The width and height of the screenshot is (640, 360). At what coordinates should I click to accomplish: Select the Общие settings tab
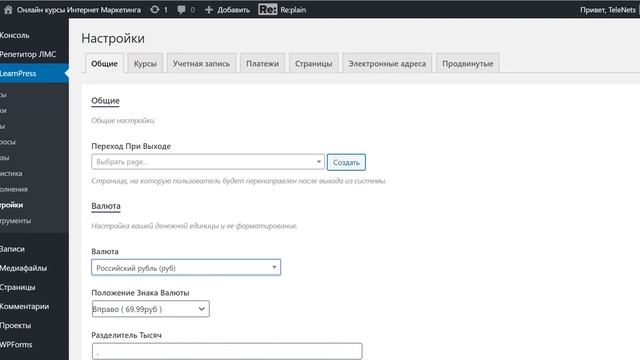(104, 64)
